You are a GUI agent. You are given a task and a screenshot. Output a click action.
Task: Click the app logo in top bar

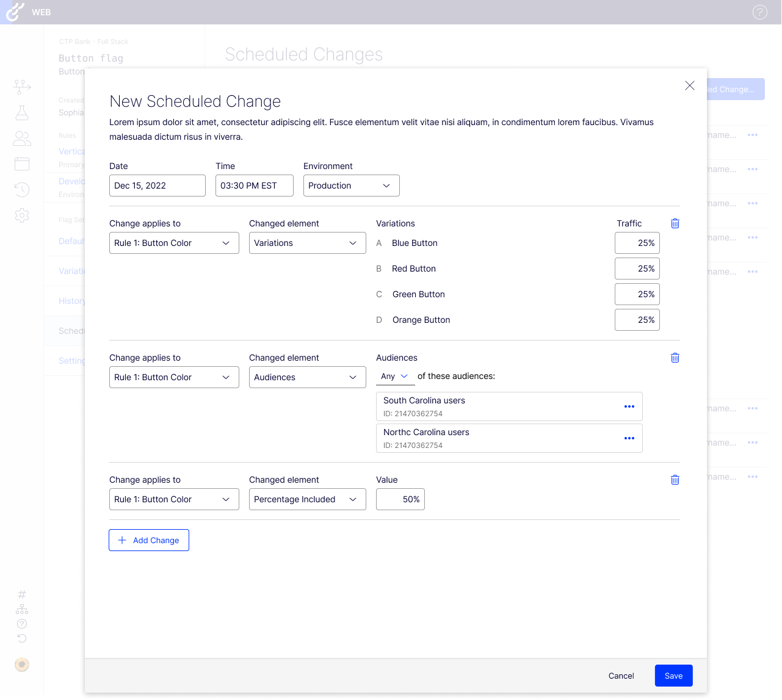click(15, 12)
